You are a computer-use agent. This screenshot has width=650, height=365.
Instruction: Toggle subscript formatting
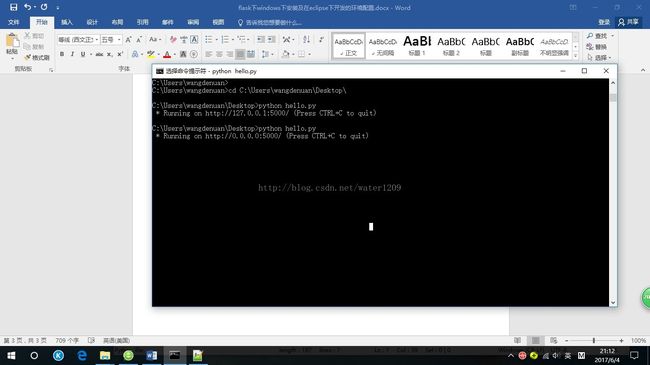[x=109, y=54]
